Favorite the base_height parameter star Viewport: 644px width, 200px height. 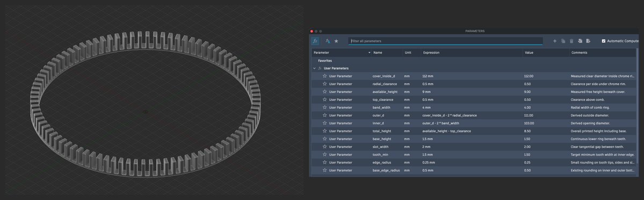pyautogui.click(x=324, y=139)
